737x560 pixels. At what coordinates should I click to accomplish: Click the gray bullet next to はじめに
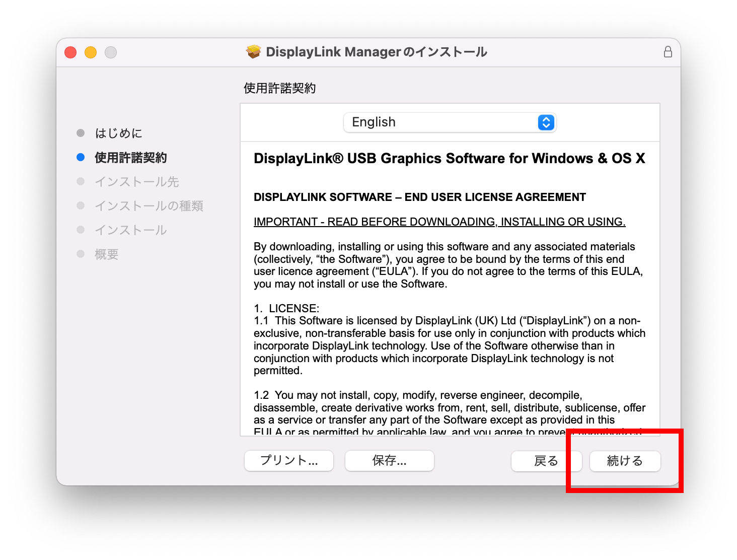(81, 133)
